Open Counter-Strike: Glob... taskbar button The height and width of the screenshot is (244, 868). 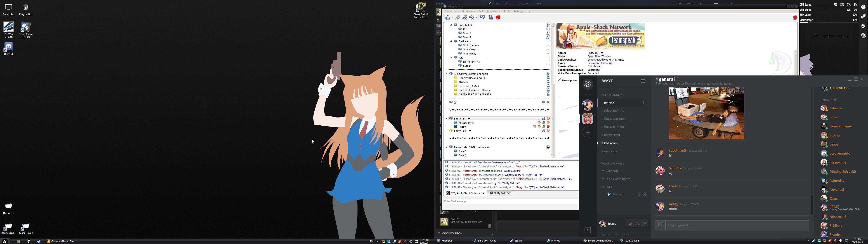(62, 241)
